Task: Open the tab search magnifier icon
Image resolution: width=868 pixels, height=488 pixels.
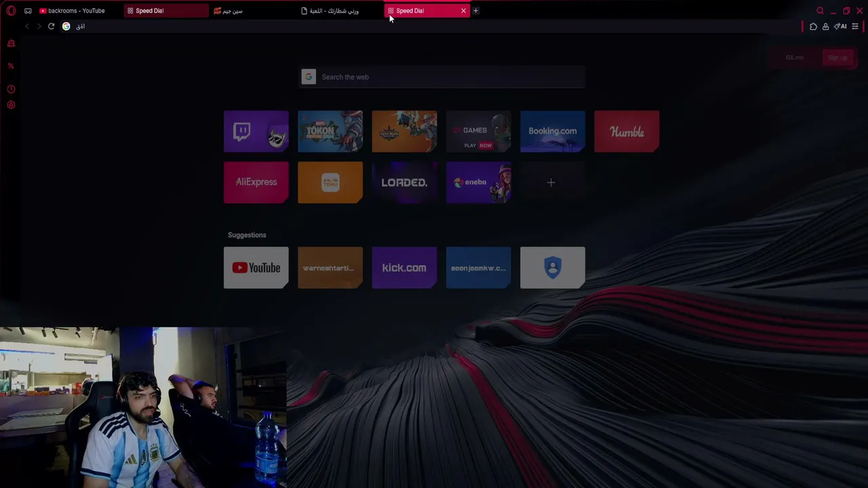Action: coord(820,11)
